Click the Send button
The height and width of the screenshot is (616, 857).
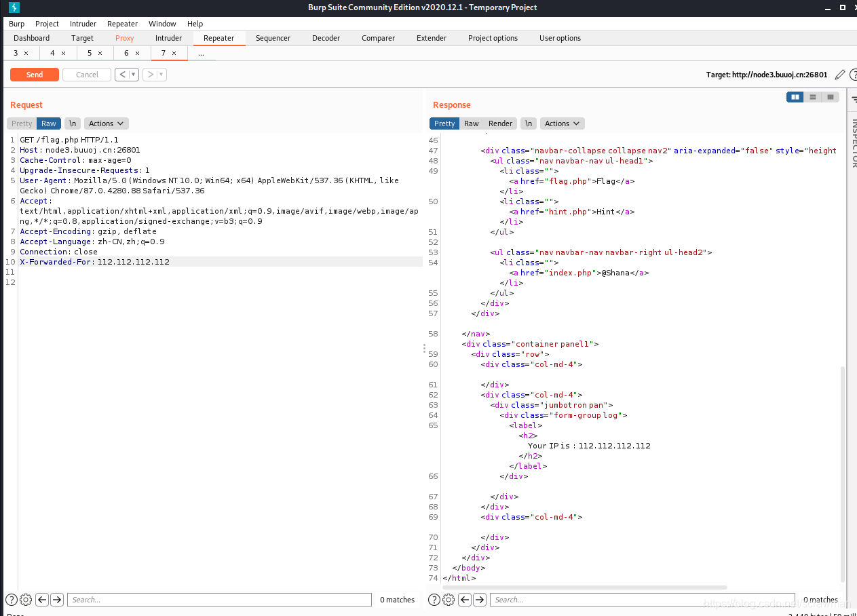[x=35, y=75]
